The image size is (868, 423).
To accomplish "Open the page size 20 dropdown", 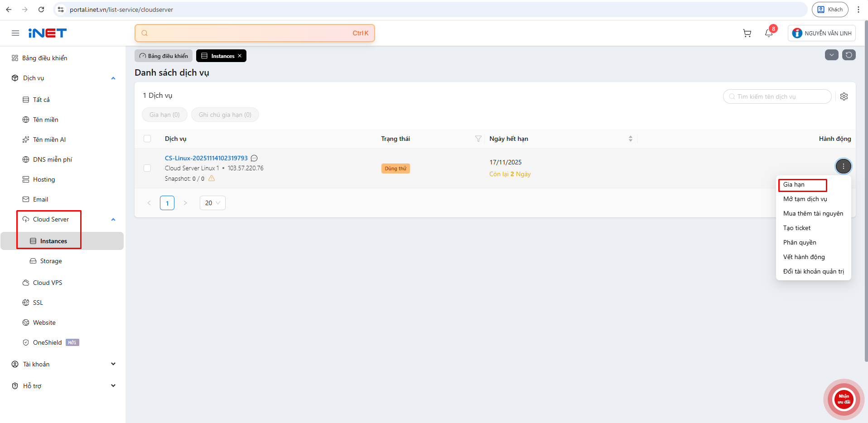I will point(212,203).
